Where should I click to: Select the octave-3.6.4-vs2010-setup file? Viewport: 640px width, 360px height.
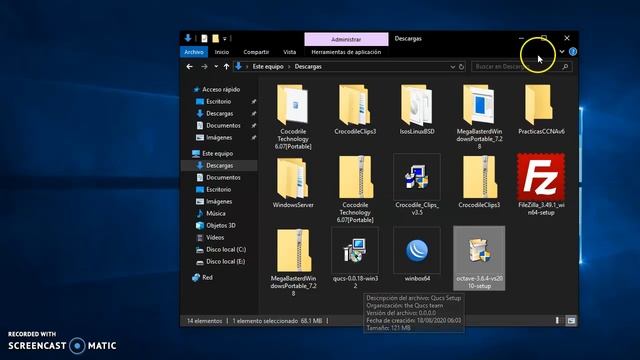[x=479, y=258]
